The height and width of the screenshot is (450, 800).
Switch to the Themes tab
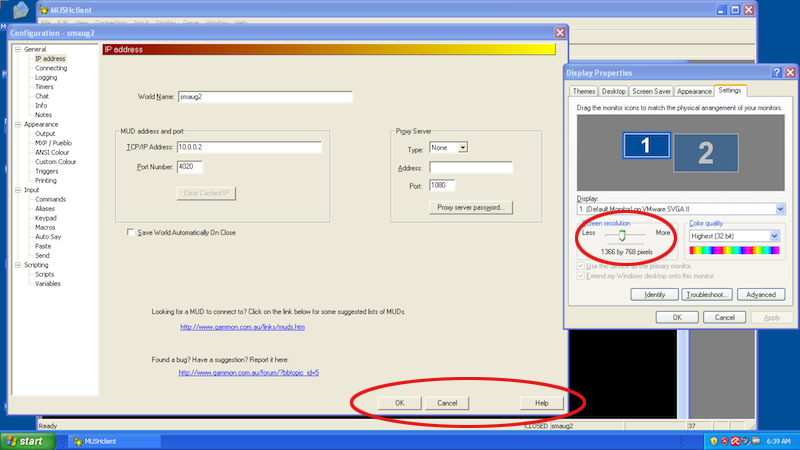click(584, 91)
